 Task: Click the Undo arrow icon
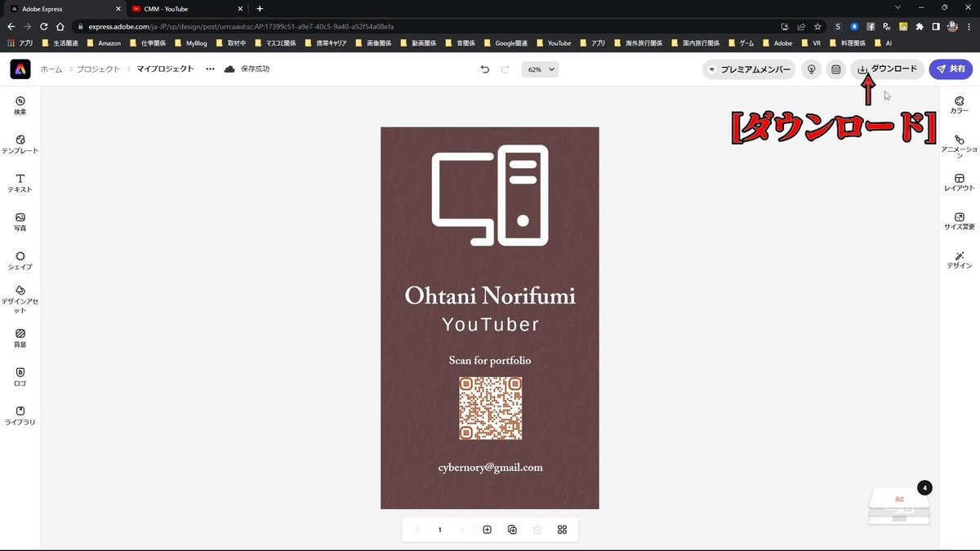(485, 69)
